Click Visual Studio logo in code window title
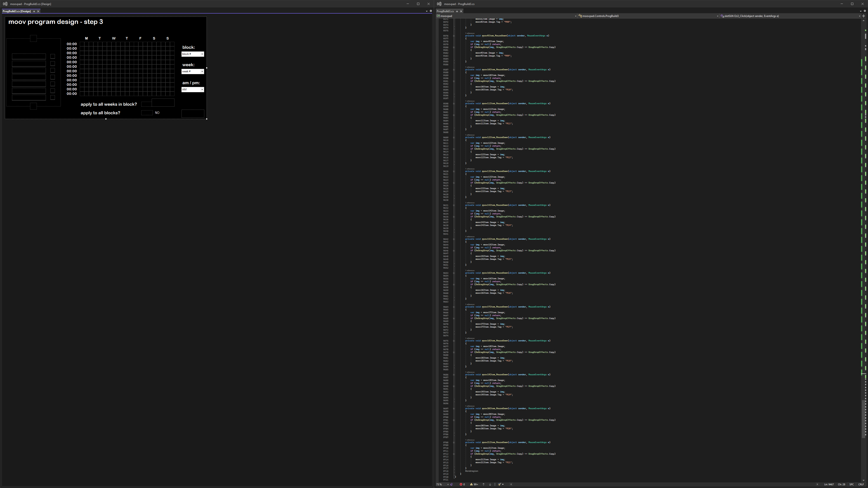 [439, 4]
